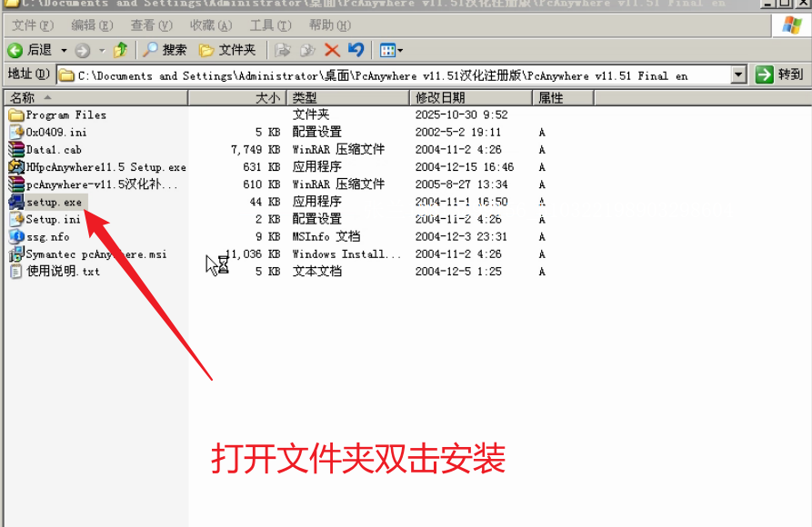Click the Setup.ini file name
The height and width of the screenshot is (527, 812).
click(54, 220)
